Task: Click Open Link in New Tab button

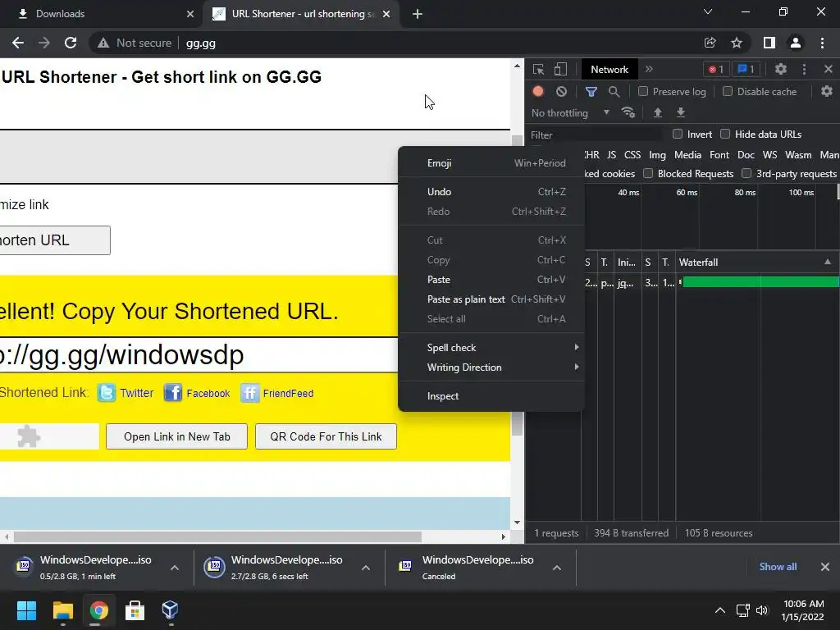Action: (x=177, y=436)
